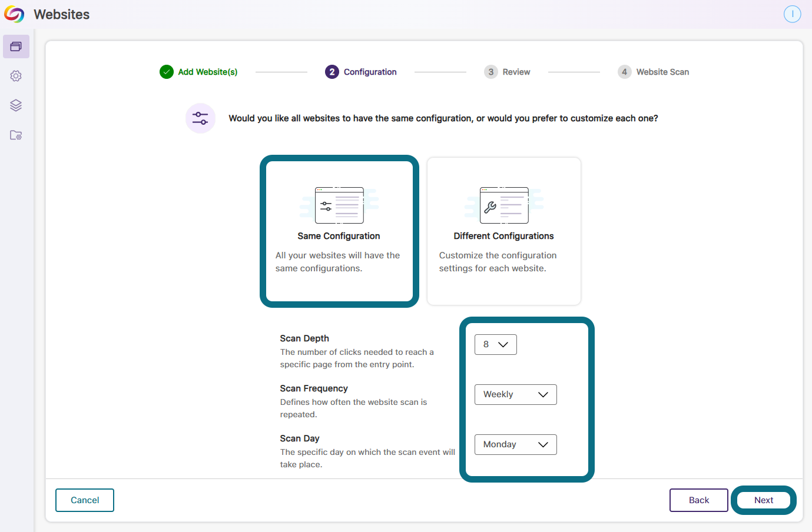Select the Same Configuration option card
The width and height of the screenshot is (812, 532).
point(339,231)
